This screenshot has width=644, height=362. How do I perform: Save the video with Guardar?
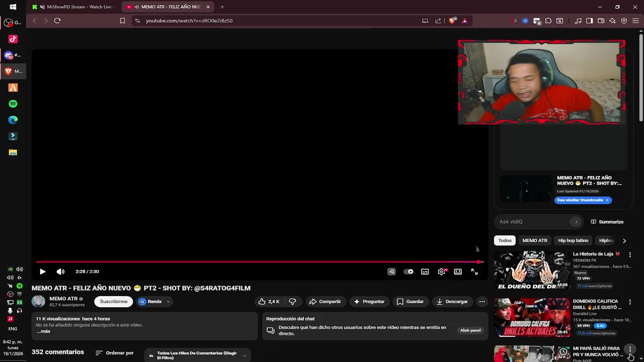click(x=410, y=302)
